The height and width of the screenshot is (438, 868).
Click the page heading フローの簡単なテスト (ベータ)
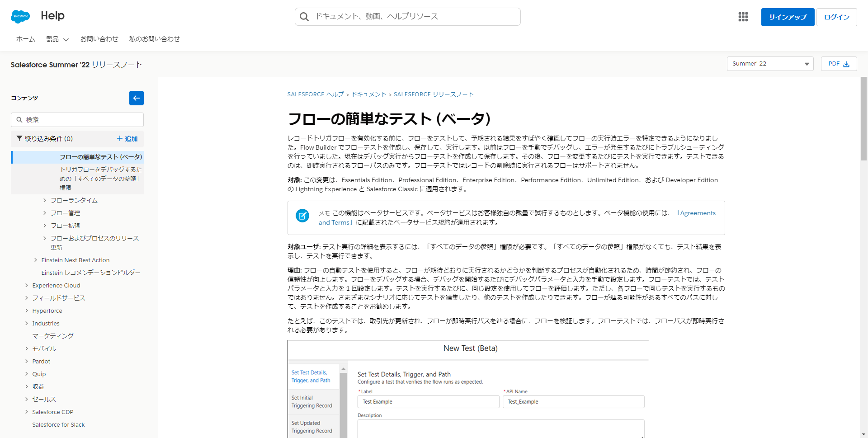(389, 118)
